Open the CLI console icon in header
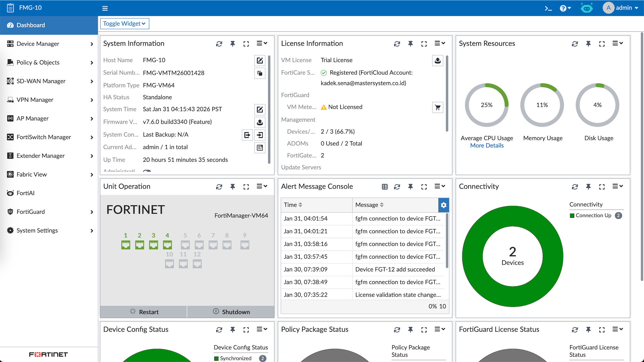Viewport: 644px width, 362px height. coord(548,8)
